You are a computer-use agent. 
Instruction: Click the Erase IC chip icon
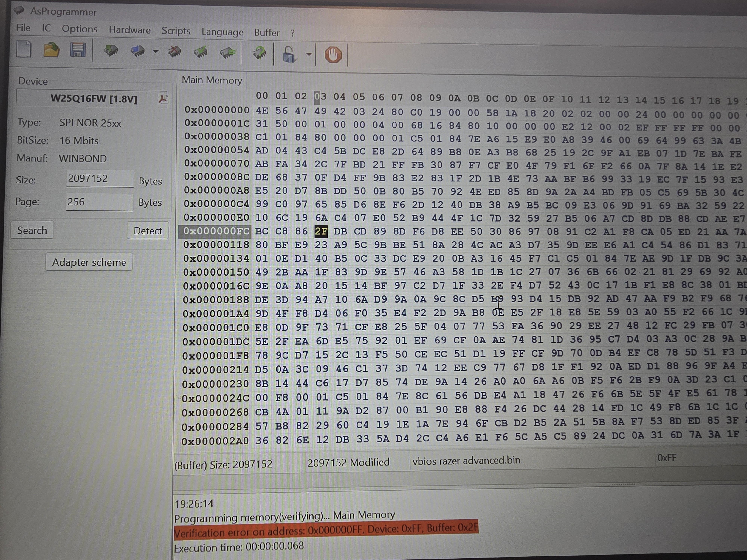click(174, 52)
